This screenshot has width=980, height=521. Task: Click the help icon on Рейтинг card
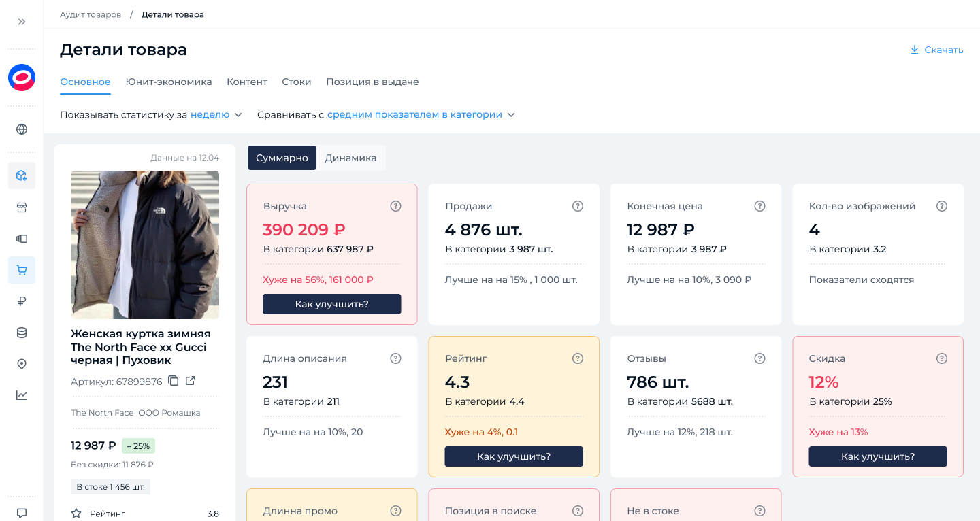point(578,358)
